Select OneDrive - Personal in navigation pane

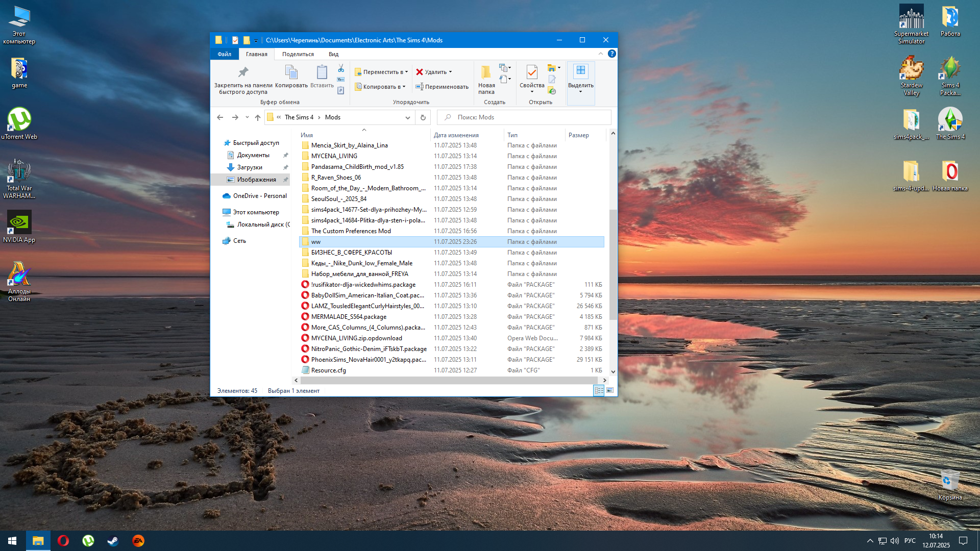pyautogui.click(x=260, y=196)
